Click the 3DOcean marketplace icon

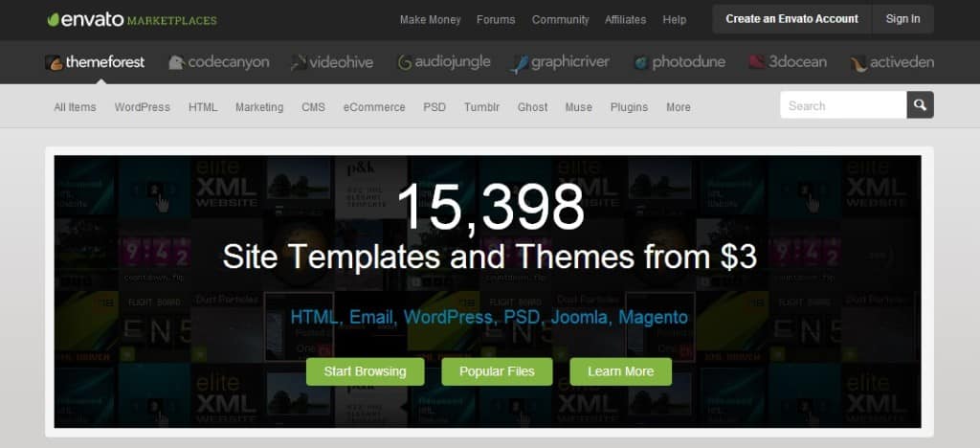click(x=757, y=62)
